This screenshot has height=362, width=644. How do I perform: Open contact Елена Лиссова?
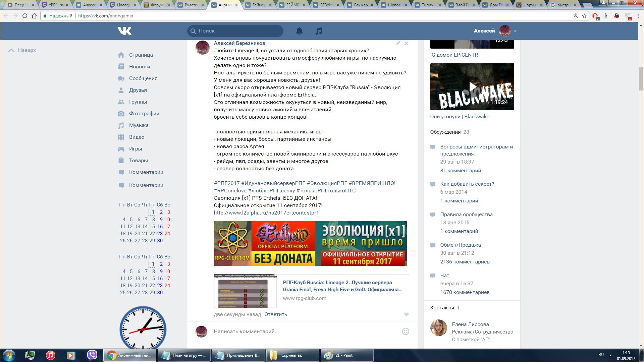(470, 324)
